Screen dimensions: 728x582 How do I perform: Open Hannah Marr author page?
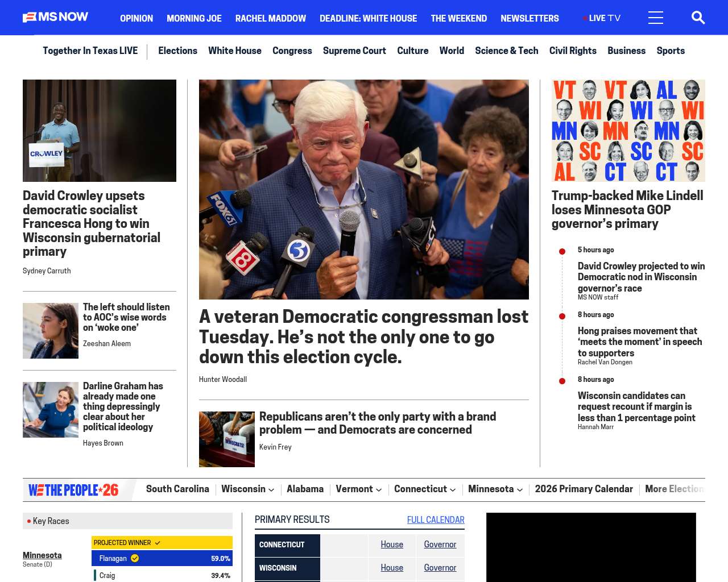(595, 427)
